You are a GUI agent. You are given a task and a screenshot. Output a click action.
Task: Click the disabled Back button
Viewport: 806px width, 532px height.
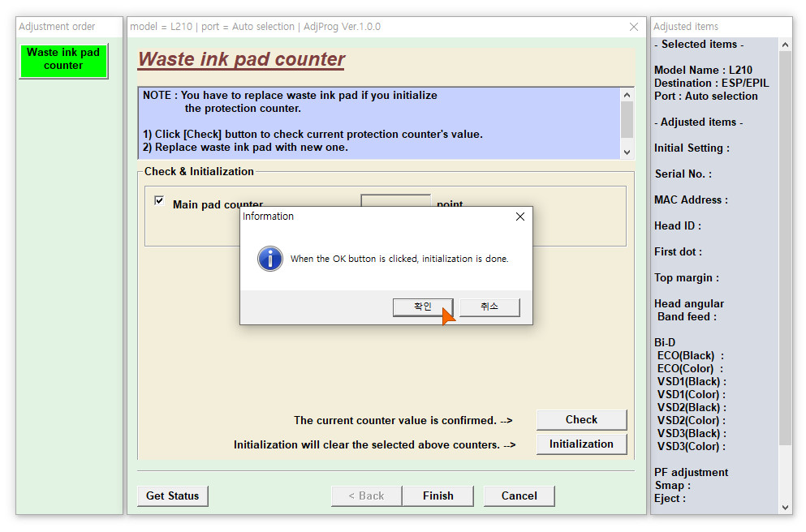[x=367, y=496]
